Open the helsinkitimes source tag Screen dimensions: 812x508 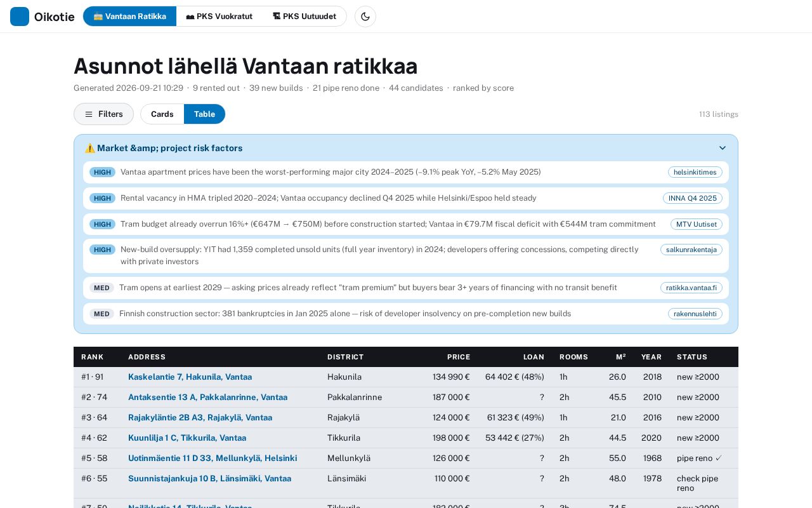click(x=695, y=172)
